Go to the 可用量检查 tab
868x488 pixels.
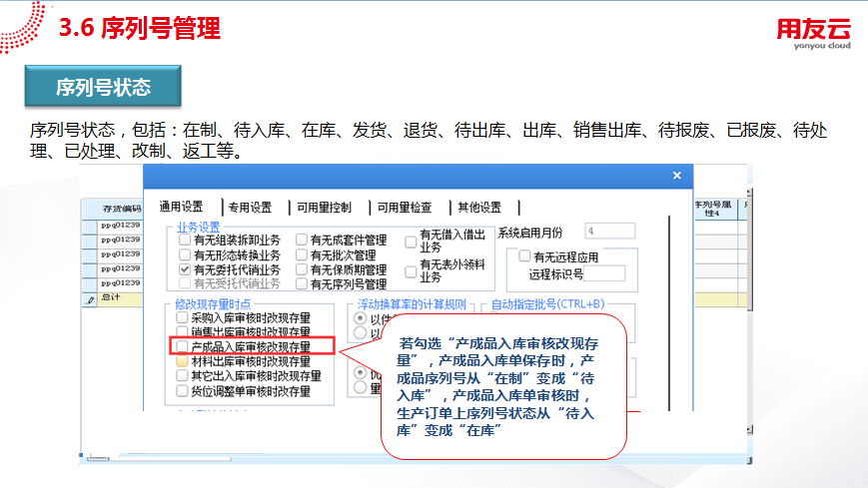(x=405, y=208)
